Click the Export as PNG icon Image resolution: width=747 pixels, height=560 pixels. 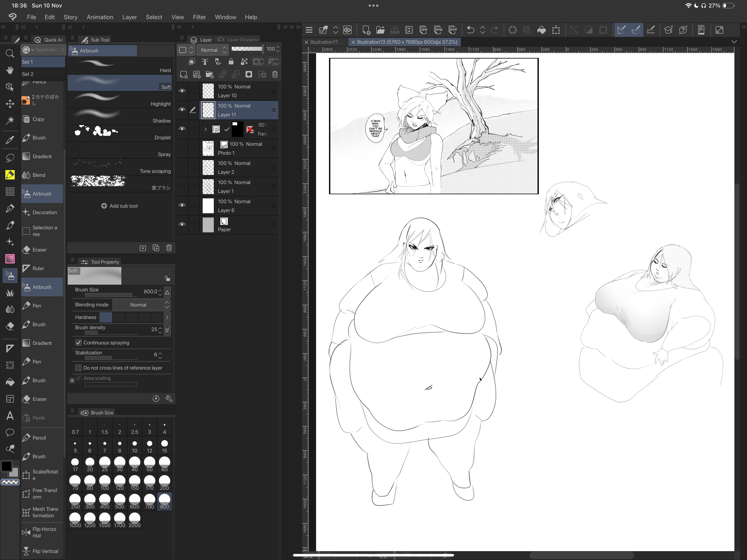tap(438, 30)
